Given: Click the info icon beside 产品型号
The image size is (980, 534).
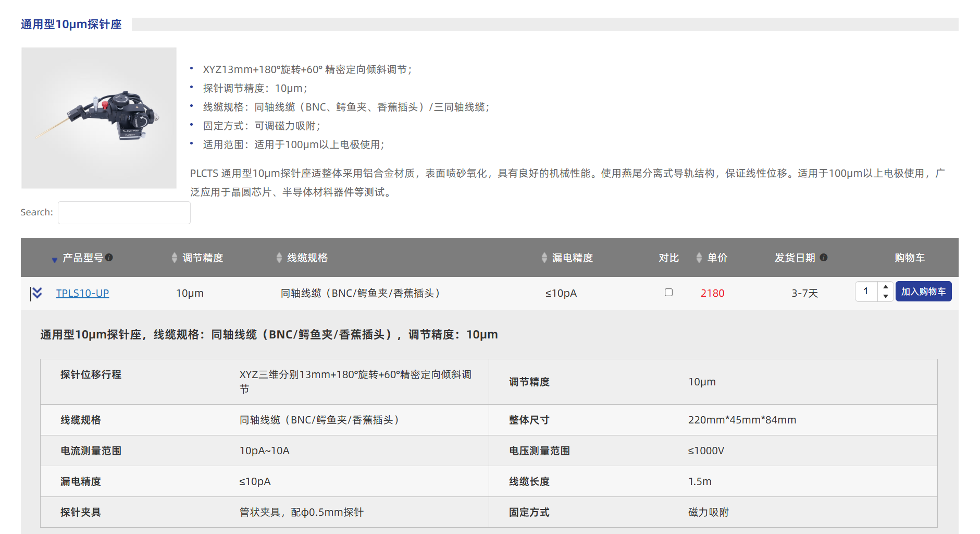Looking at the screenshot, I should (109, 257).
